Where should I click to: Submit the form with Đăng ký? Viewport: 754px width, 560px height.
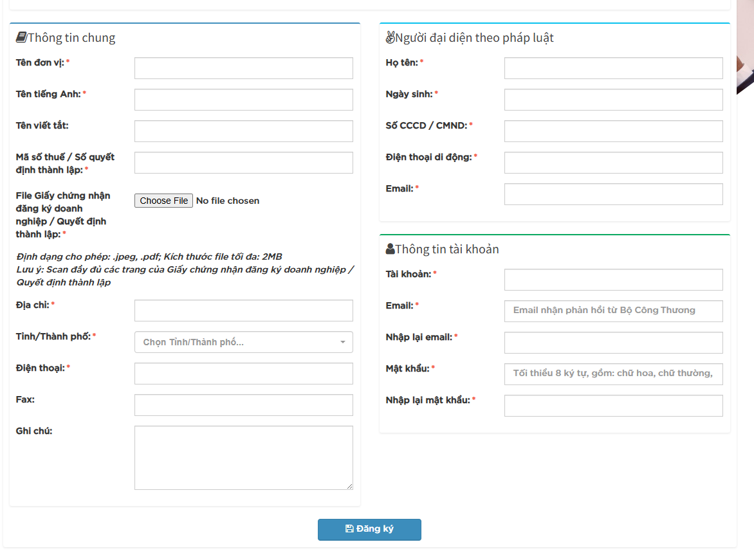point(369,529)
